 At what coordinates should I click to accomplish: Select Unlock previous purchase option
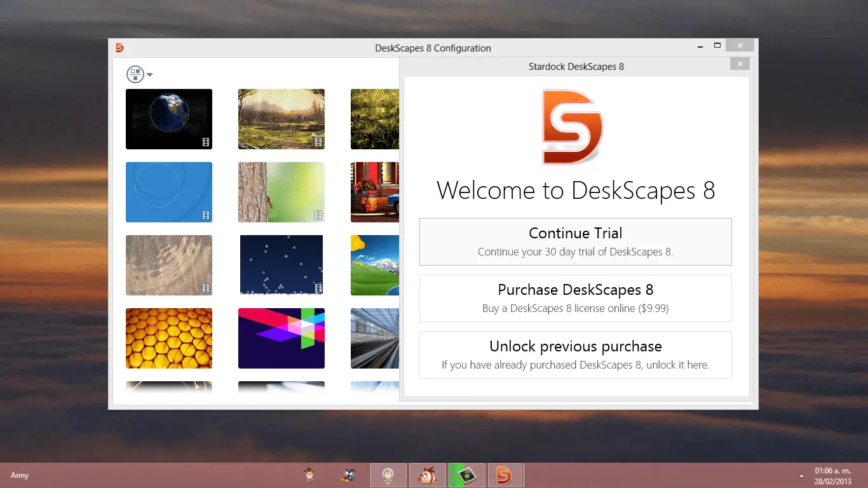576,355
